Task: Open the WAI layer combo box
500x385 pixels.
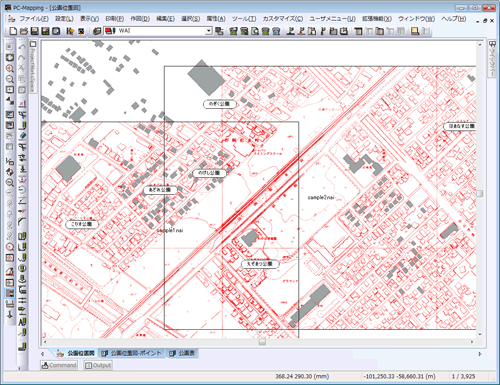Action: pos(158,31)
